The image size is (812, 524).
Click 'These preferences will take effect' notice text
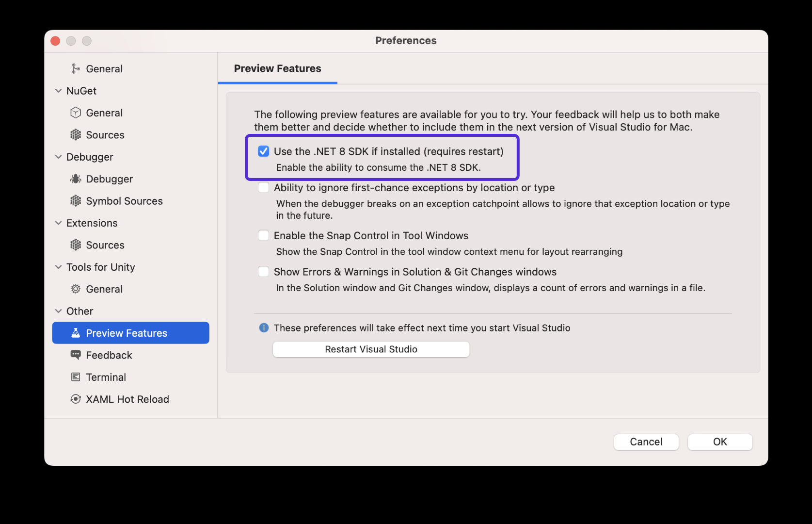coord(422,328)
